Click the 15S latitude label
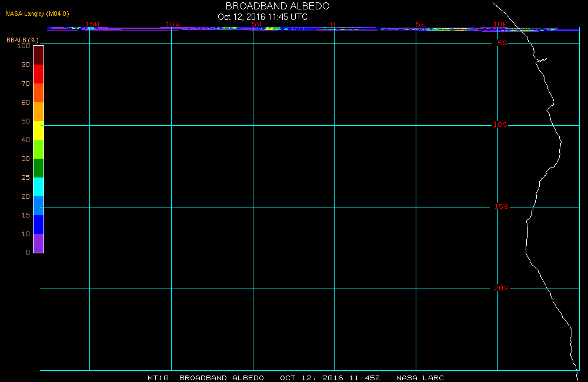 [x=502, y=206]
